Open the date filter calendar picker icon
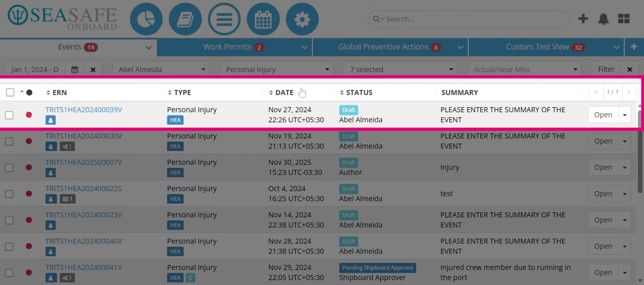The image size is (644, 285). coord(74,69)
